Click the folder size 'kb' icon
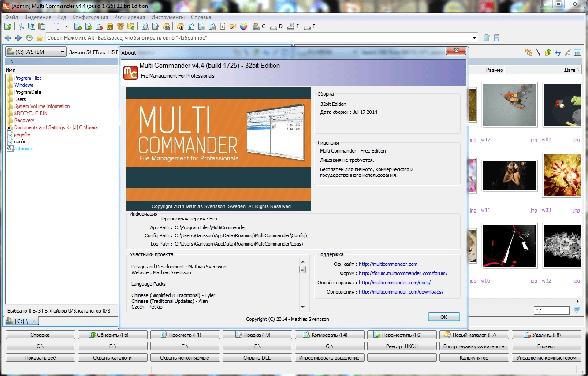This screenshot has width=588, height=376. click(180, 26)
